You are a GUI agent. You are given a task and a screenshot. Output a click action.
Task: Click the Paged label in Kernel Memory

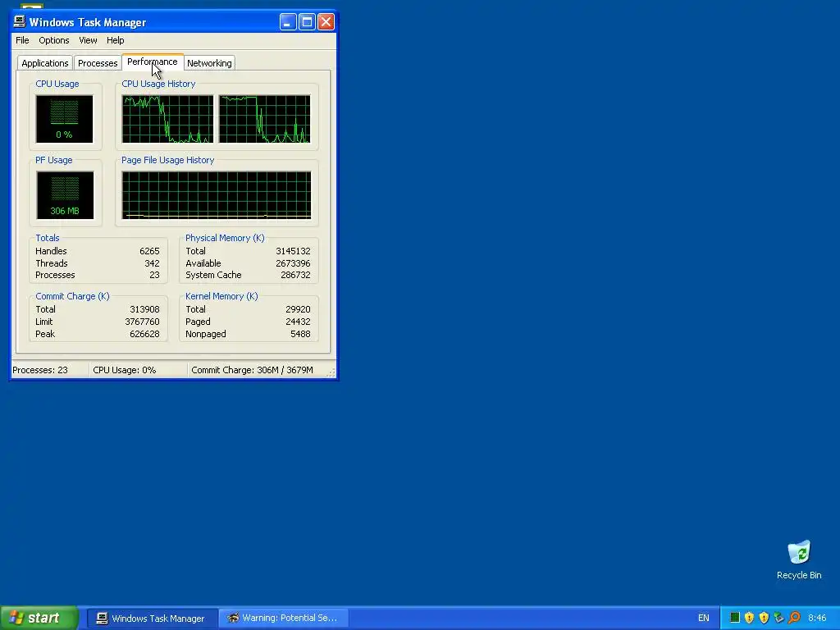(198, 322)
